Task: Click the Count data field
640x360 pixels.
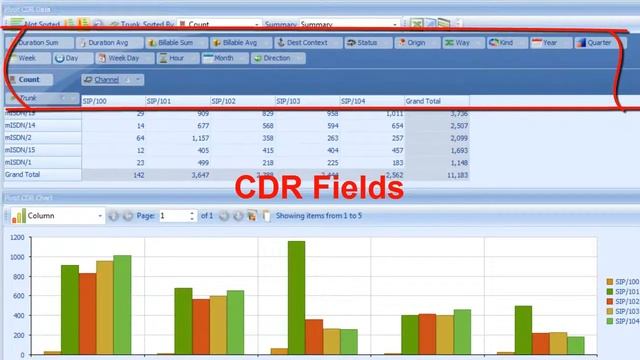Action: click(30, 80)
